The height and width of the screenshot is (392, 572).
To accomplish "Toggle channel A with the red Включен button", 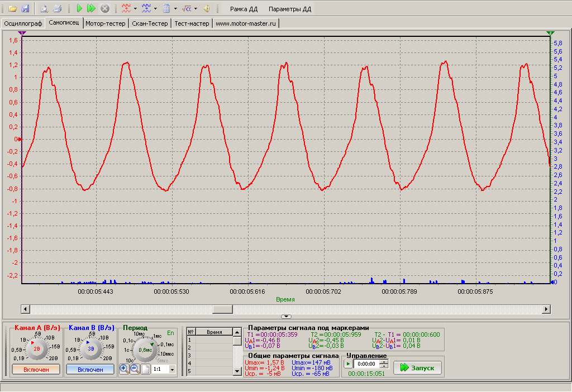I will click(x=36, y=370).
